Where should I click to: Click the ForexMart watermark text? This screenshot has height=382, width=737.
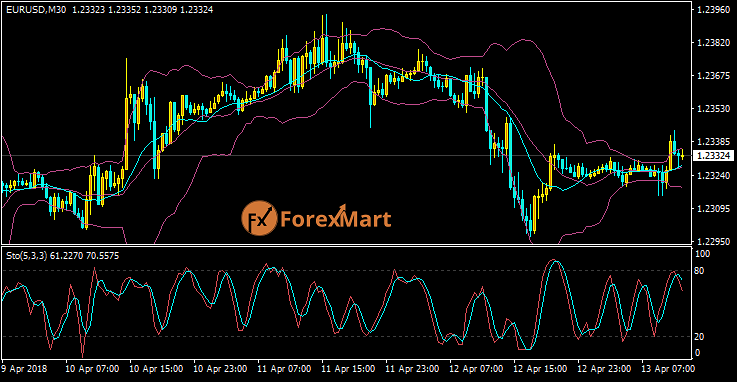pos(336,219)
